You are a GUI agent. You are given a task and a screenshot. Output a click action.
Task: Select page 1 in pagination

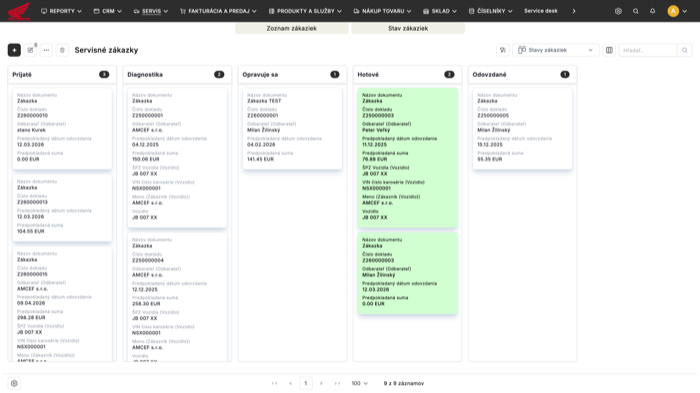click(306, 383)
